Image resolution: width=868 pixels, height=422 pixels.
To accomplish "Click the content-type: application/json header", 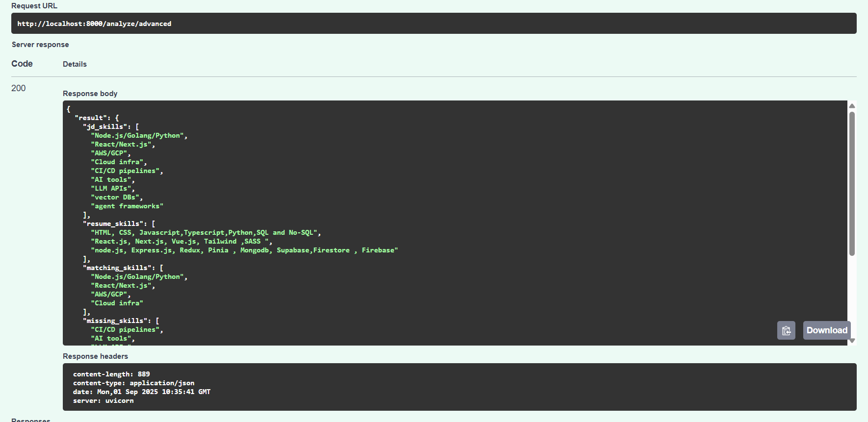I will click(133, 383).
